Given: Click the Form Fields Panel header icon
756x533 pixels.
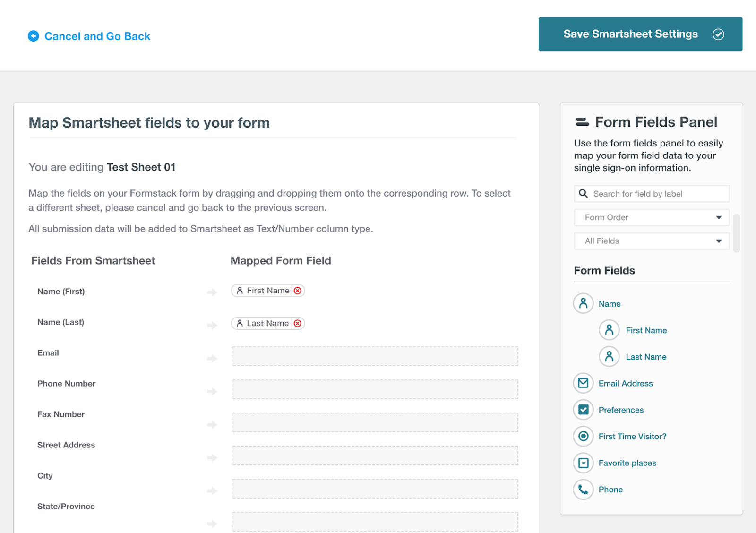Looking at the screenshot, I should point(582,121).
